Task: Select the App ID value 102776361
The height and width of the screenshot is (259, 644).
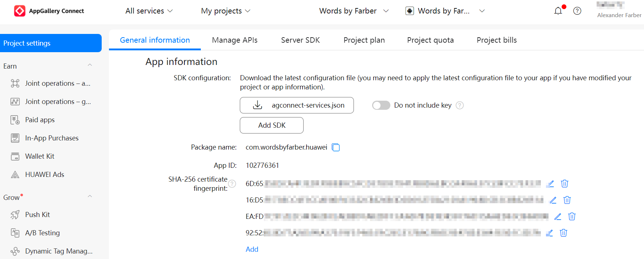Action: (x=262, y=166)
